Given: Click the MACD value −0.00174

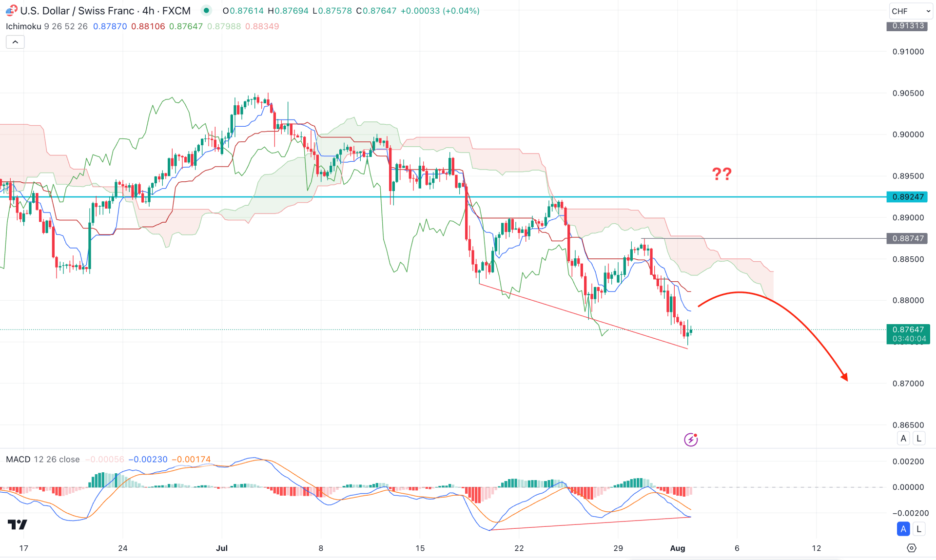Looking at the screenshot, I should pos(191,459).
